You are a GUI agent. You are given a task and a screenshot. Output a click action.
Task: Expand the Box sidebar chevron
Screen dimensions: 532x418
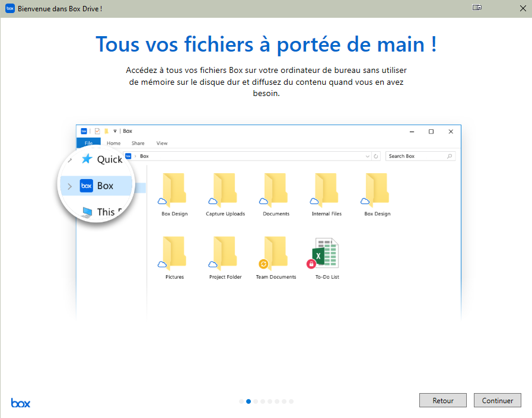pyautogui.click(x=69, y=186)
